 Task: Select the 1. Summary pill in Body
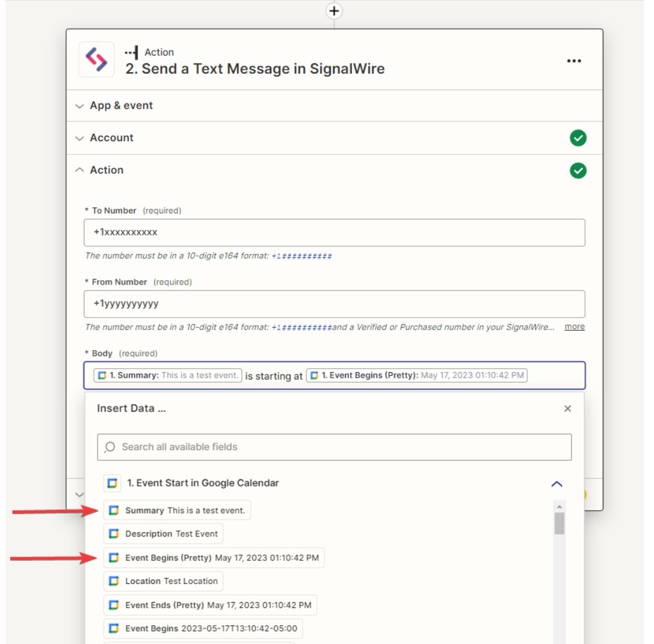168,375
